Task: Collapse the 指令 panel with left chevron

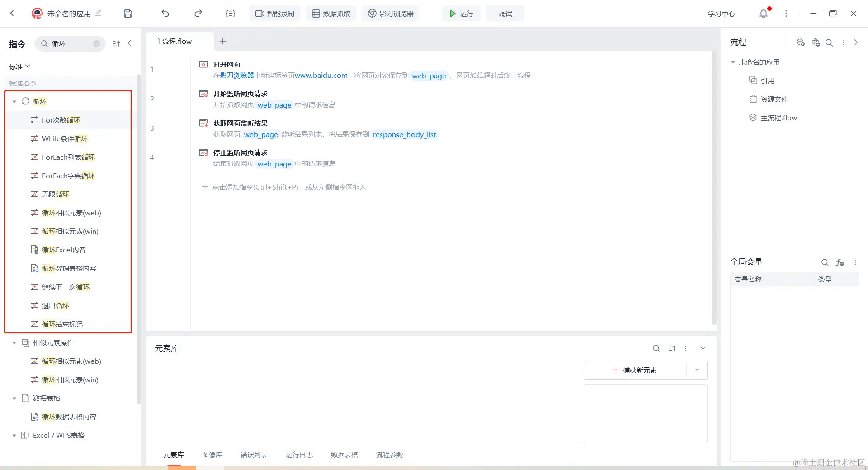Action: click(x=129, y=43)
